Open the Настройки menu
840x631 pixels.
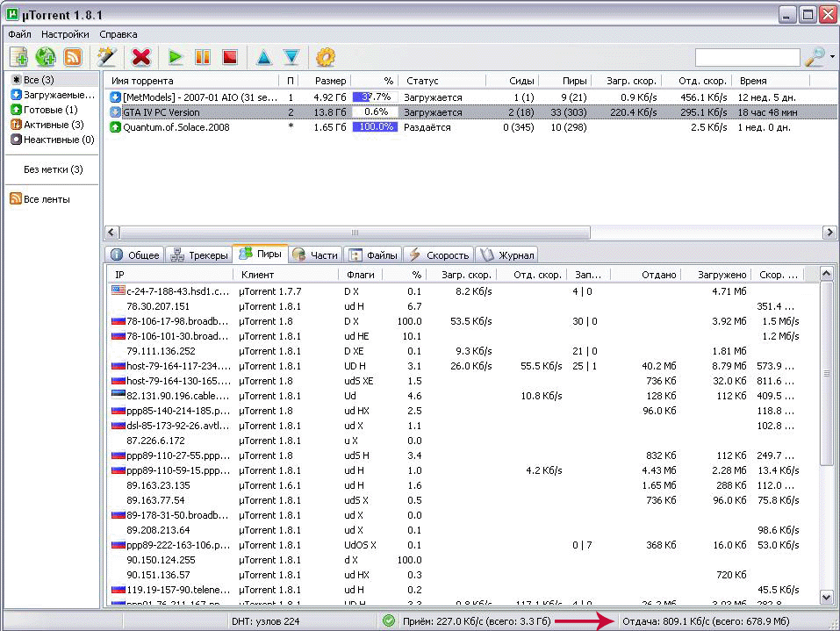pyautogui.click(x=65, y=34)
